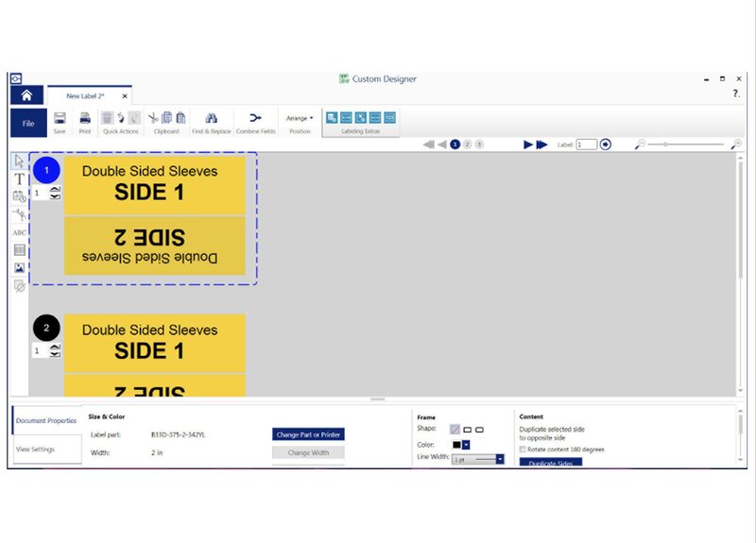Click the black frame color swatch
Image resolution: width=756 pixels, height=543 pixels.
(x=456, y=445)
